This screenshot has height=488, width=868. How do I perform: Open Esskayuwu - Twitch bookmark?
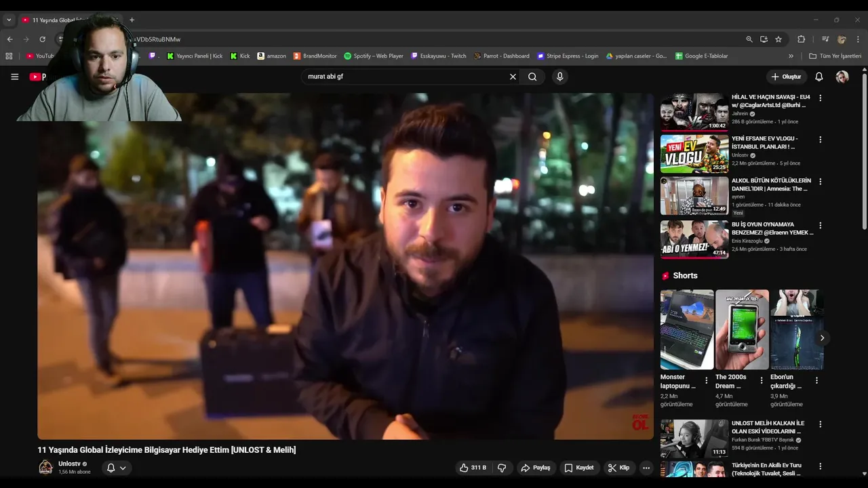coord(439,56)
